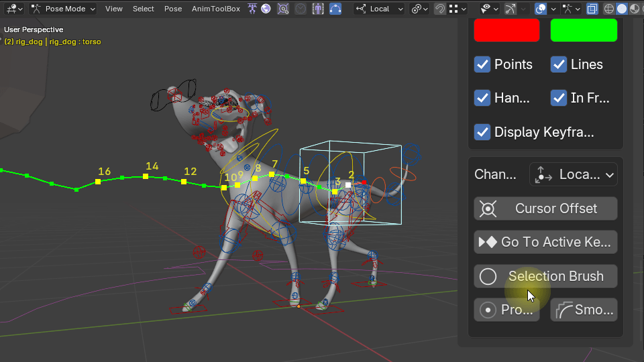Click the red color swatch
This screenshot has height=362, width=644.
(x=506, y=30)
